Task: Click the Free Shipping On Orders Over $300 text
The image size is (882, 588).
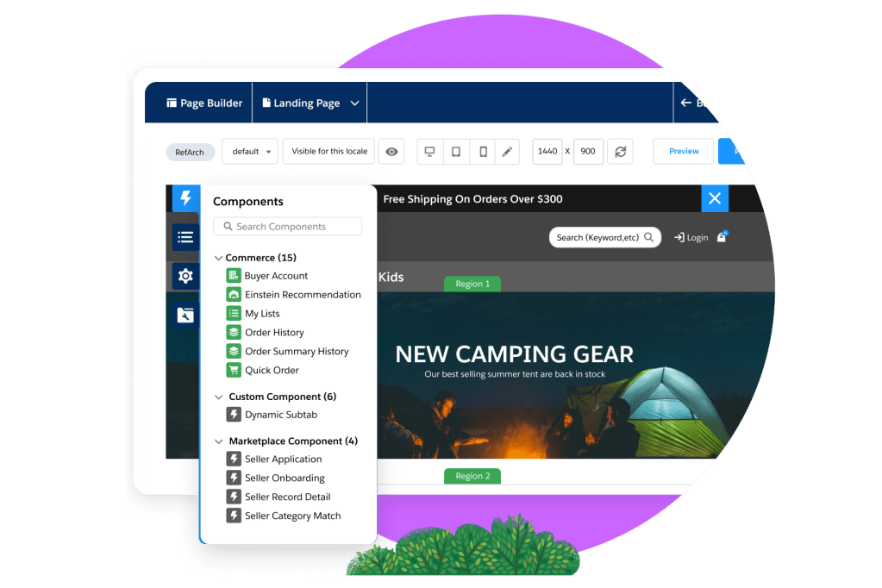Action: [x=472, y=198]
